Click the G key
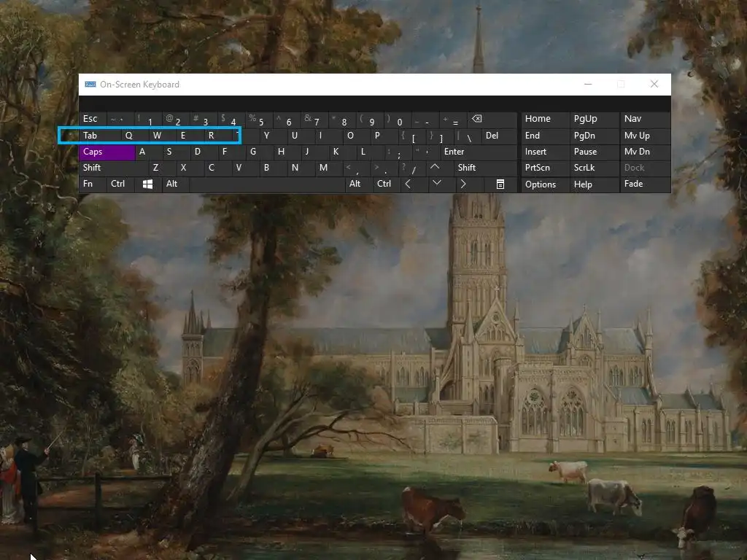The height and width of the screenshot is (560, 747). pos(260,152)
